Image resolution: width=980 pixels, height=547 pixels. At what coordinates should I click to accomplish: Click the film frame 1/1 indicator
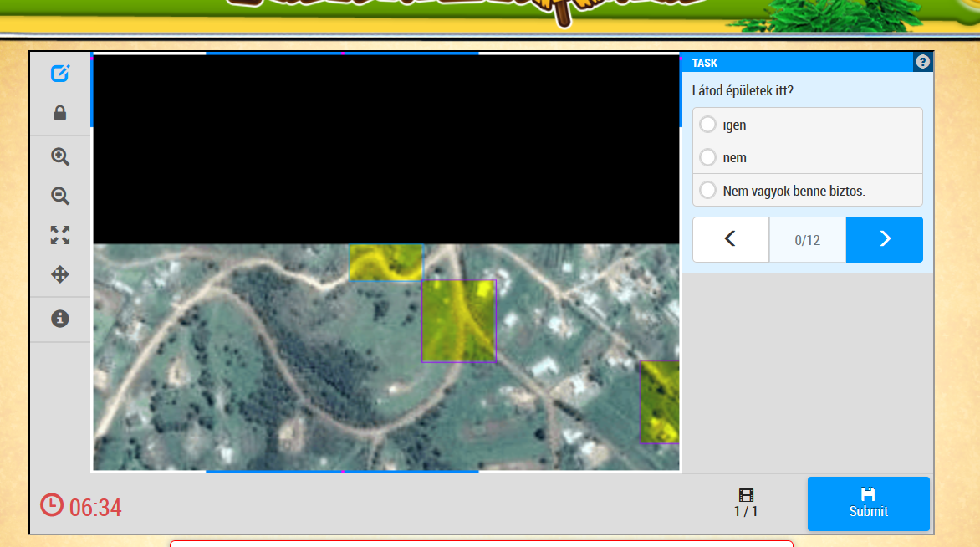click(x=746, y=503)
